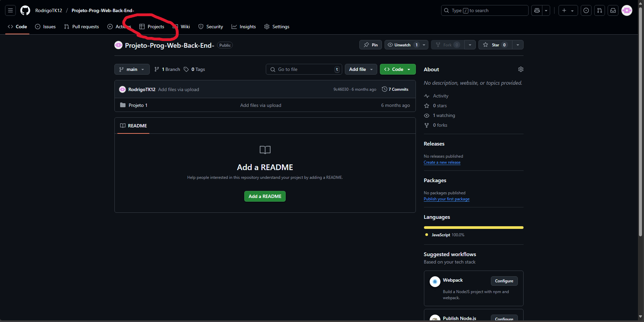Click the yellow JavaScript language bar
This screenshot has height=322, width=644.
[474, 228]
